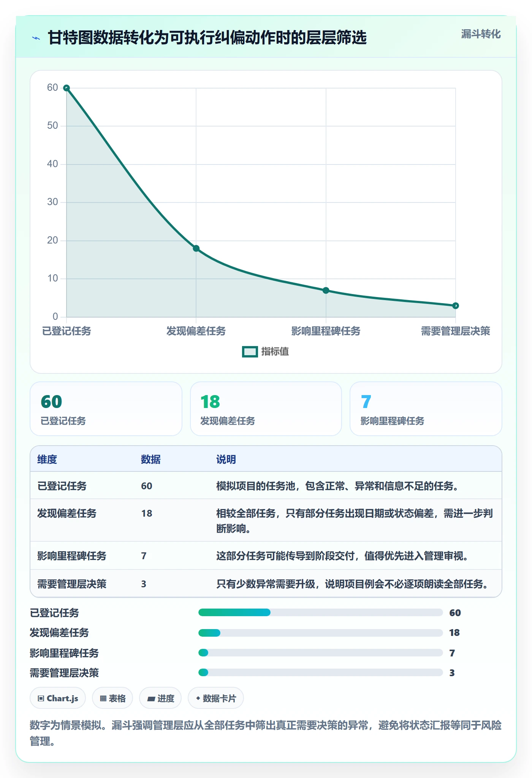Click the 需要管理层决策 x-axis label
Image resolution: width=532 pixels, height=778 pixels.
[456, 331]
